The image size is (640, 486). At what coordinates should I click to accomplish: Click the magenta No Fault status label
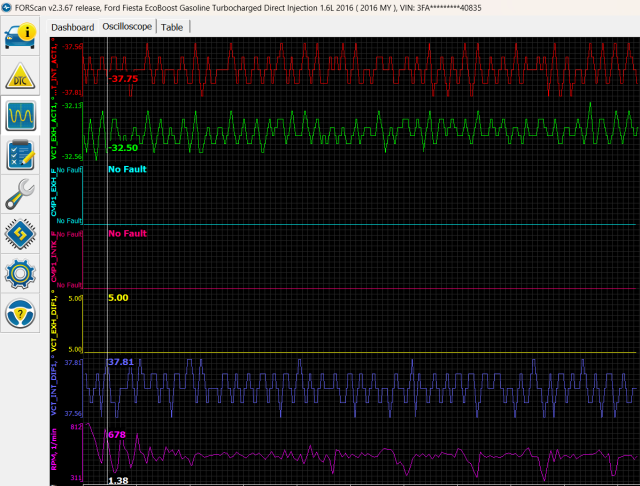point(127,233)
